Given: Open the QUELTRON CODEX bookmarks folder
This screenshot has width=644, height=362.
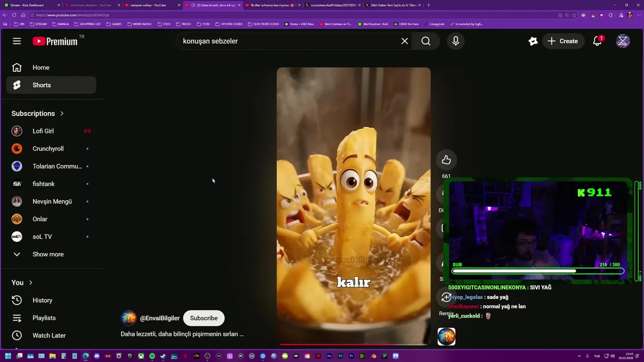Looking at the screenshot, I should pyautogui.click(x=263, y=24).
